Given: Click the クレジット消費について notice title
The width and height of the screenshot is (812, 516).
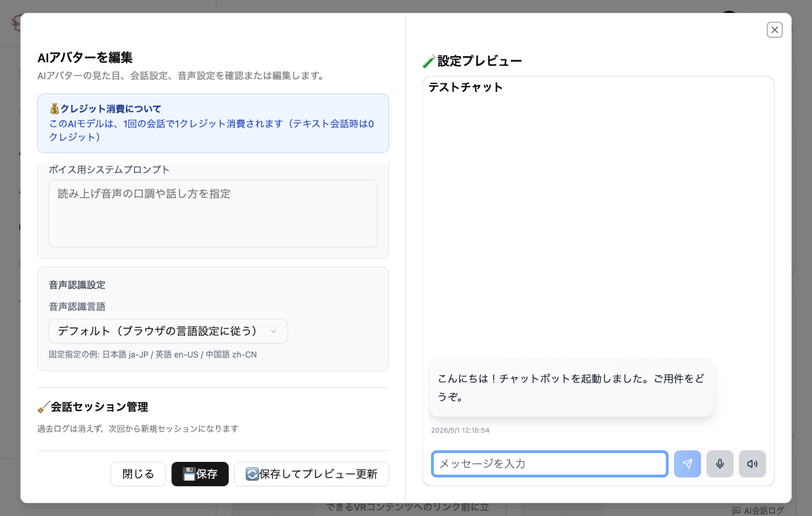Looking at the screenshot, I should click(106, 108).
